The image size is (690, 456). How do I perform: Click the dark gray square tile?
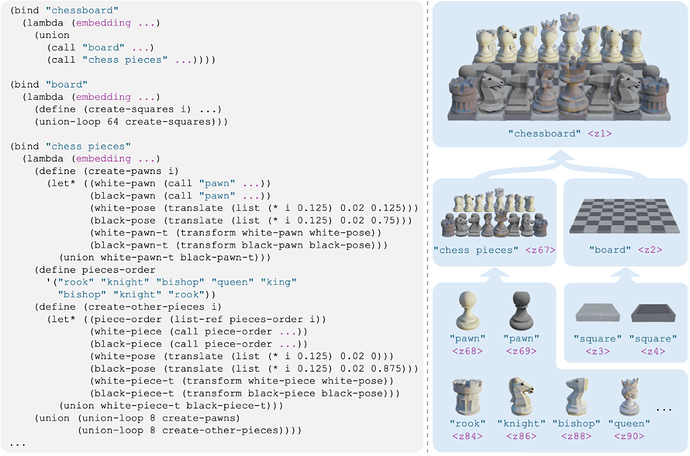(x=650, y=315)
